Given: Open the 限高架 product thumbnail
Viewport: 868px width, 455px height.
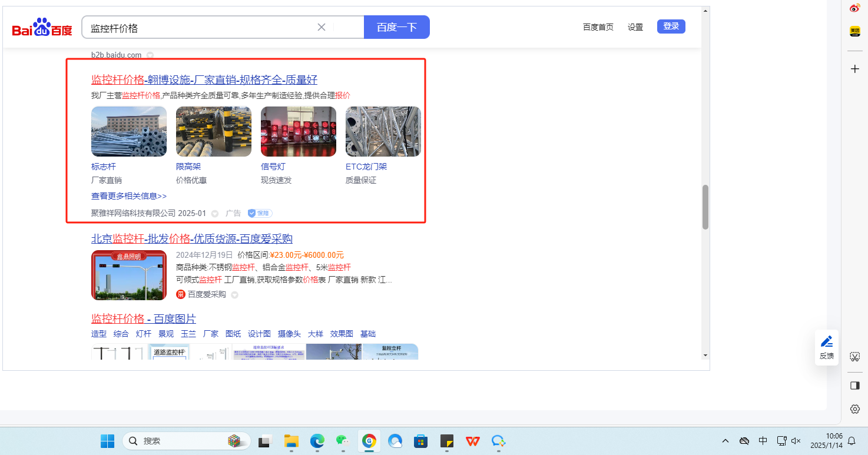Looking at the screenshot, I should click(x=214, y=131).
